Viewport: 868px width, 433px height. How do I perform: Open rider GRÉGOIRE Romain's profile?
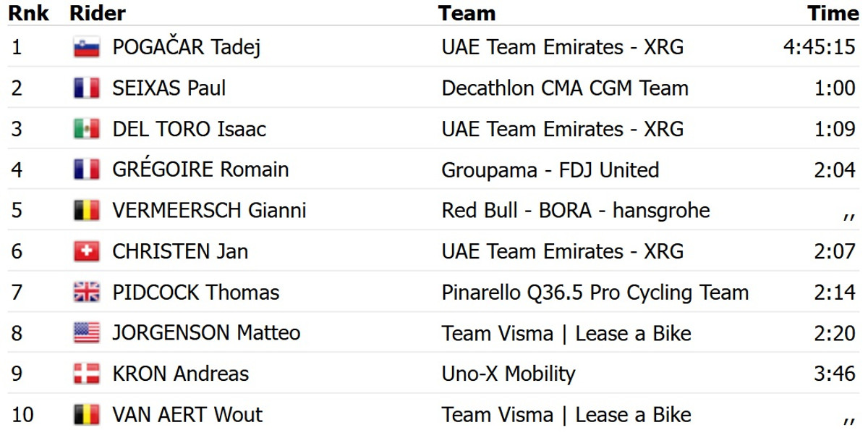200,169
